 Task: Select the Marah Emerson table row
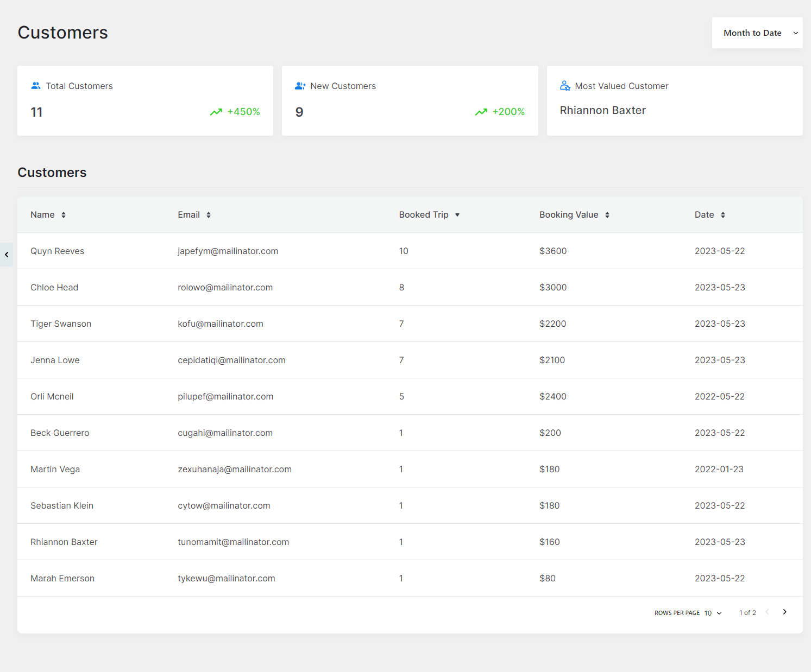click(410, 578)
